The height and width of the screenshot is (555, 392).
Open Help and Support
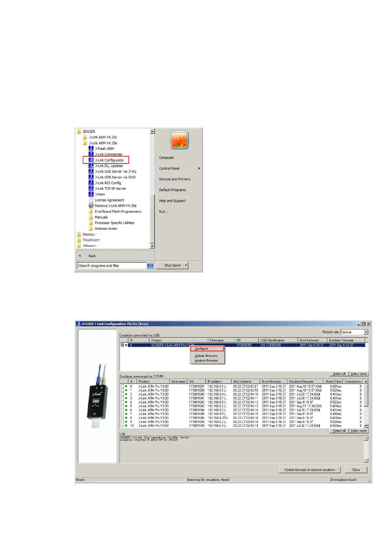point(172,201)
